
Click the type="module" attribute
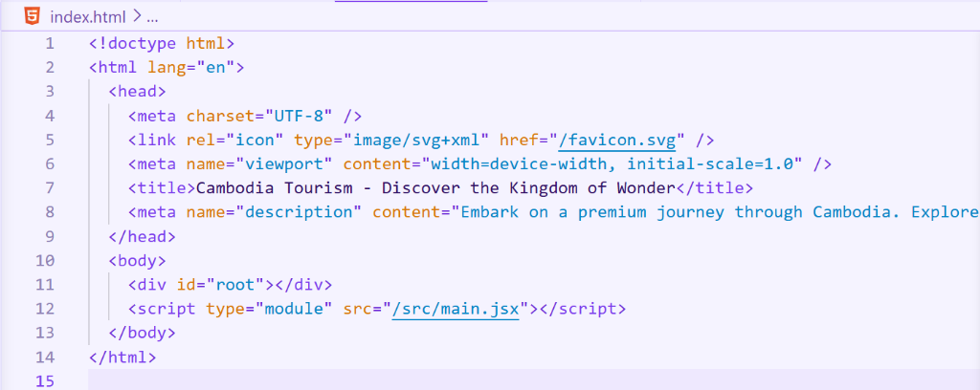(x=269, y=309)
